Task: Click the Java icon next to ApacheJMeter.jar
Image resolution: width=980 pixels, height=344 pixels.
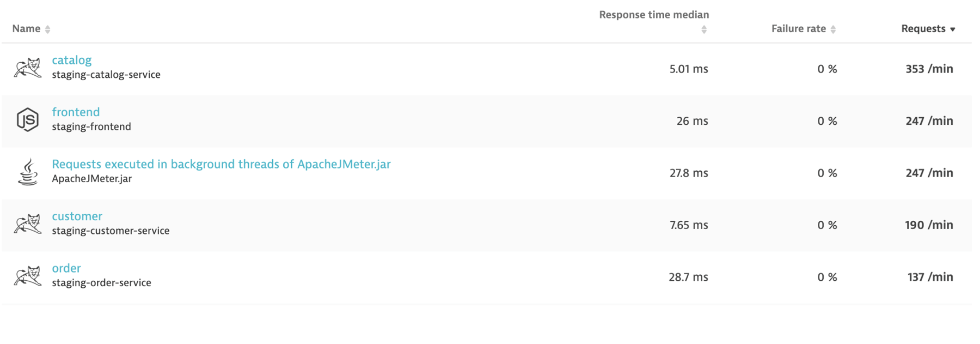Action: [27, 171]
